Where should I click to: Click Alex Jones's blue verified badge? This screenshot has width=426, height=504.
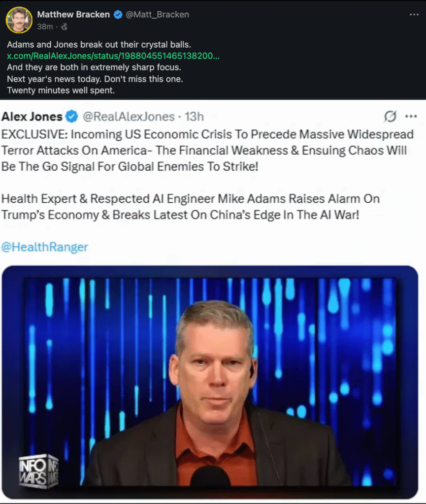[72, 116]
